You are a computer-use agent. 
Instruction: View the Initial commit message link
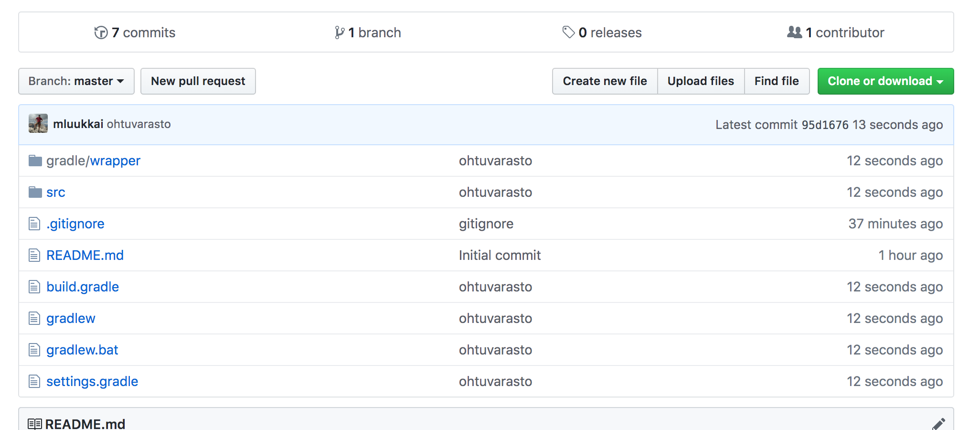coord(500,255)
